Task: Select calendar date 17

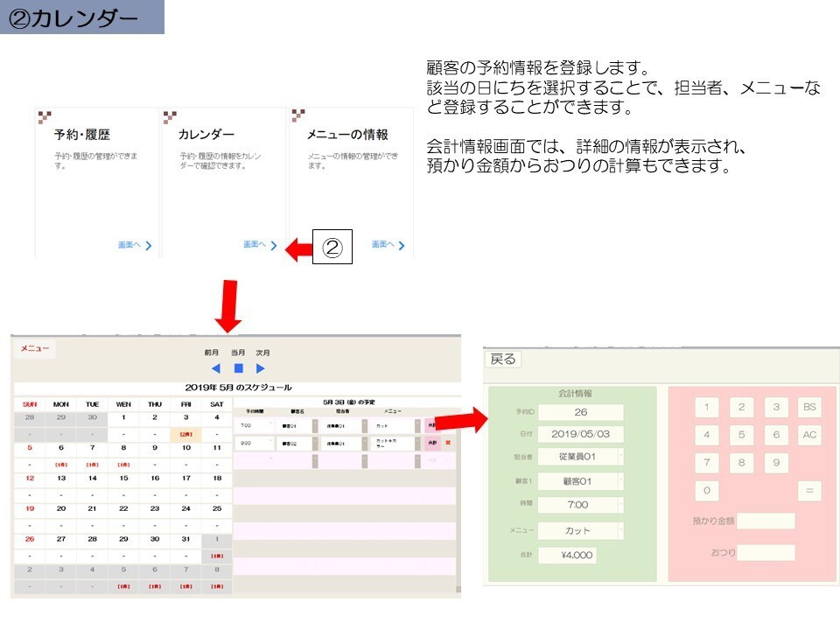Action: (x=185, y=479)
